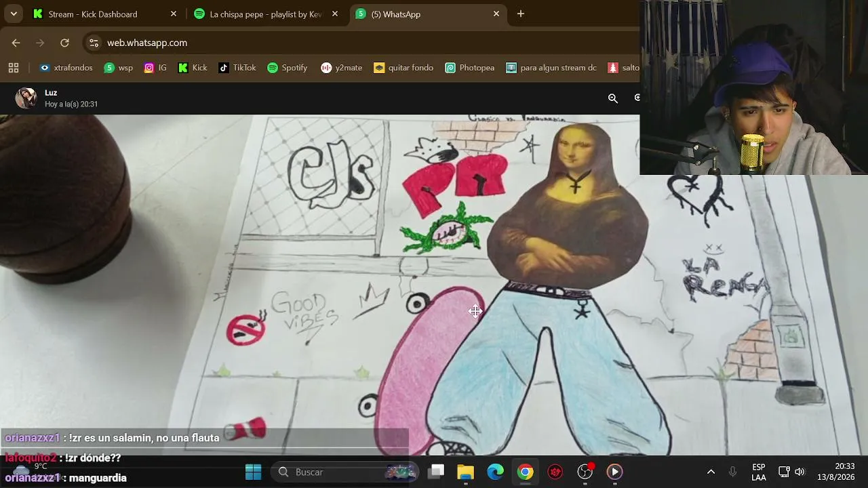Change the ESP LAA keyboard language
This screenshot has width=868, height=488.
759,472
